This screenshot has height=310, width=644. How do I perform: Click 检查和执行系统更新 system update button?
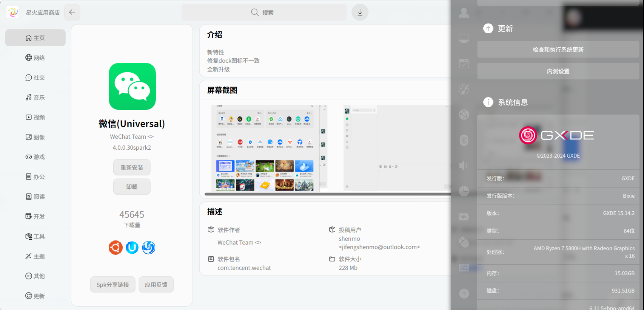[x=558, y=50]
